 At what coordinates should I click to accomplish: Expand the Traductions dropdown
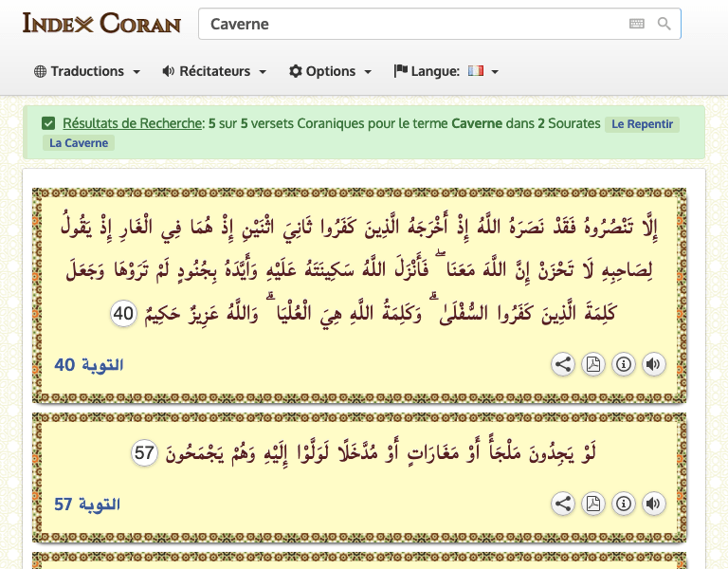tap(87, 71)
